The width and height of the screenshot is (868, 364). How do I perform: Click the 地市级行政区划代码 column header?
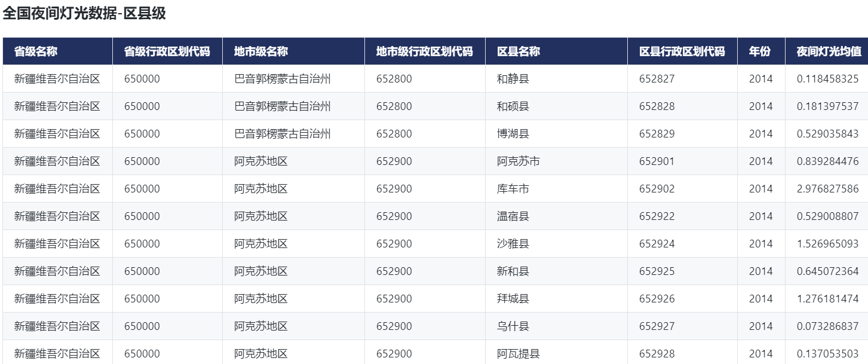pyautogui.click(x=424, y=51)
